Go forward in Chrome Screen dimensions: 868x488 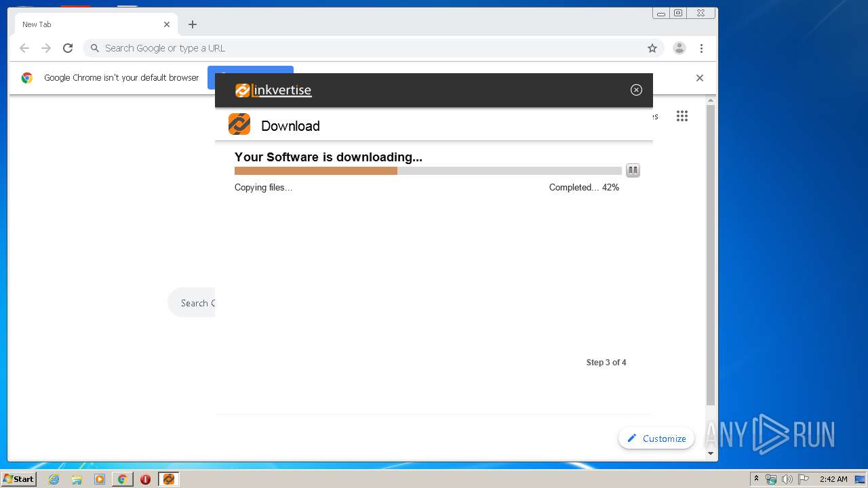coord(46,48)
